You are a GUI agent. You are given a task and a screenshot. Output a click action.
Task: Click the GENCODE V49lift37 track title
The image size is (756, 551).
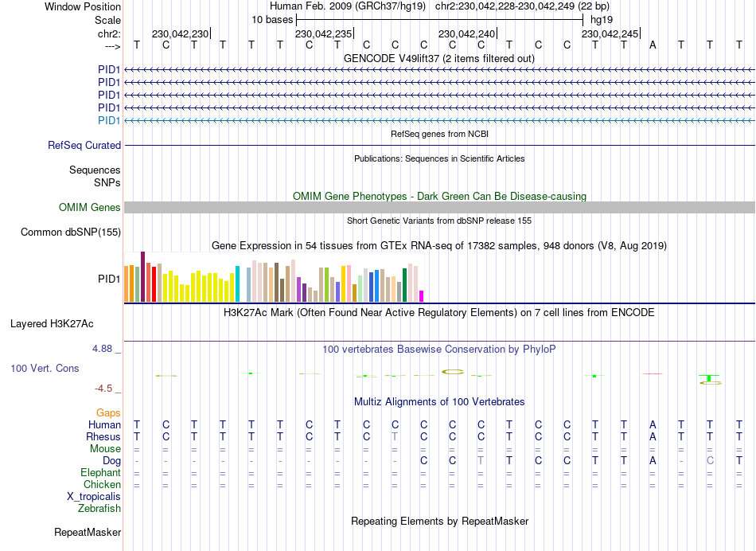tap(439, 58)
